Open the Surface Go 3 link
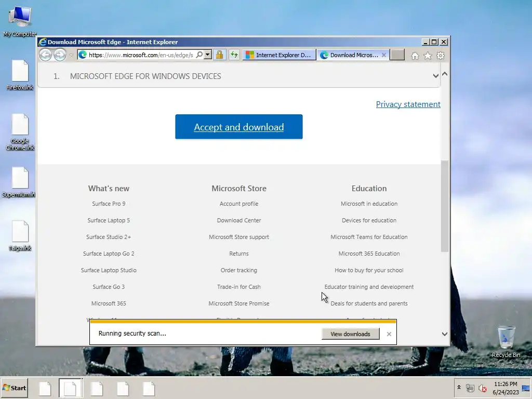The image size is (532, 399). (109, 287)
